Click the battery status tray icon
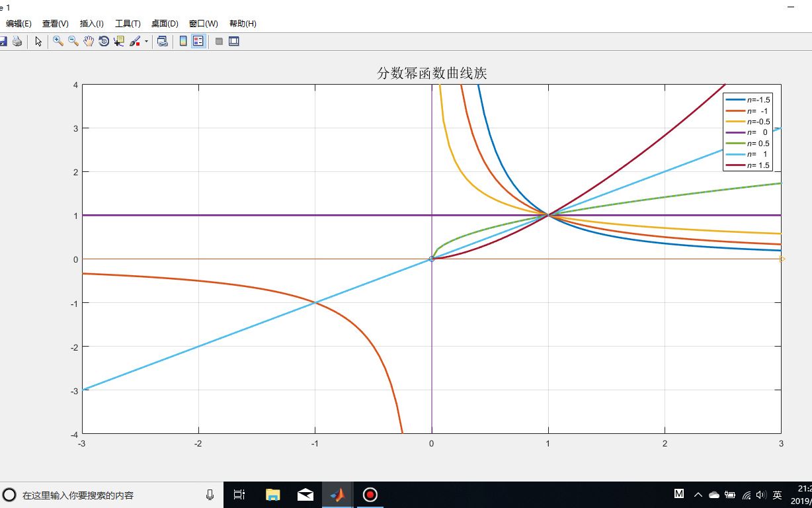Screen dimensions: 812x508 tap(730, 495)
